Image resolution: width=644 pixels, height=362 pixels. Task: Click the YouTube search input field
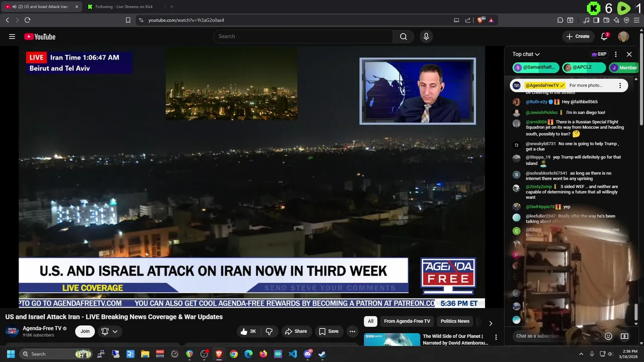click(303, 36)
